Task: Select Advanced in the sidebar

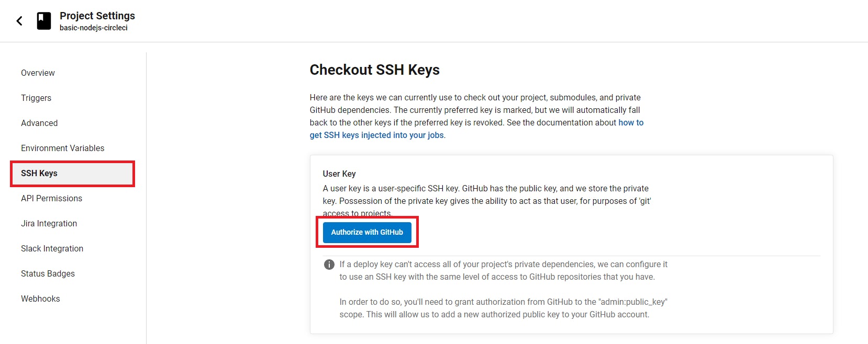Action: (39, 123)
